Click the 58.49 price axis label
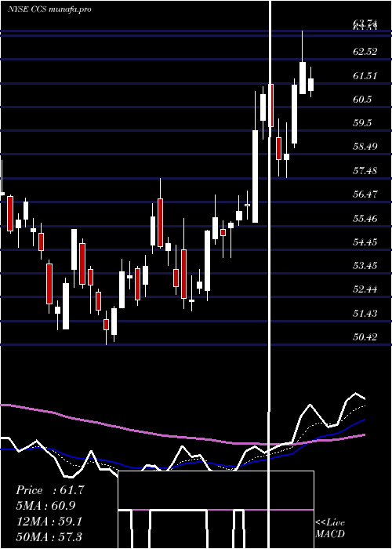Screen dimensions: 392x549 pos(365,147)
